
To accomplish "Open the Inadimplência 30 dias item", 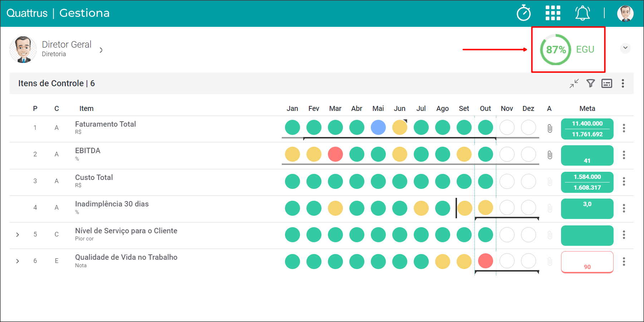I will (x=112, y=204).
